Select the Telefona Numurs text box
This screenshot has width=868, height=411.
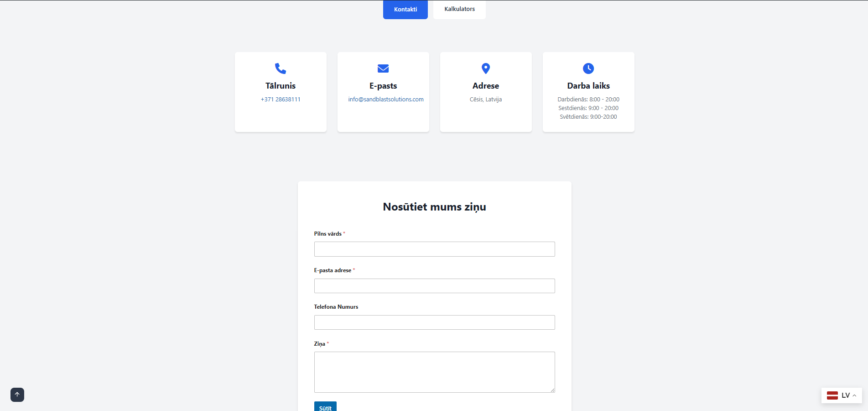pos(434,322)
